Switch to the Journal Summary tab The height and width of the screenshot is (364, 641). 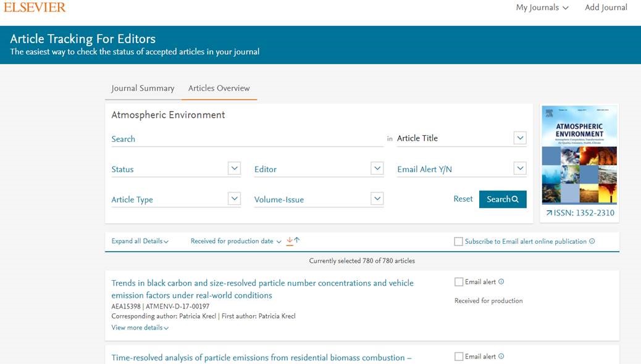pyautogui.click(x=143, y=88)
